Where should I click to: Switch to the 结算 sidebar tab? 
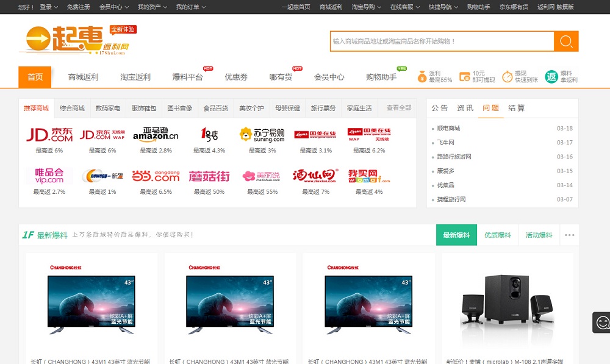tap(517, 108)
